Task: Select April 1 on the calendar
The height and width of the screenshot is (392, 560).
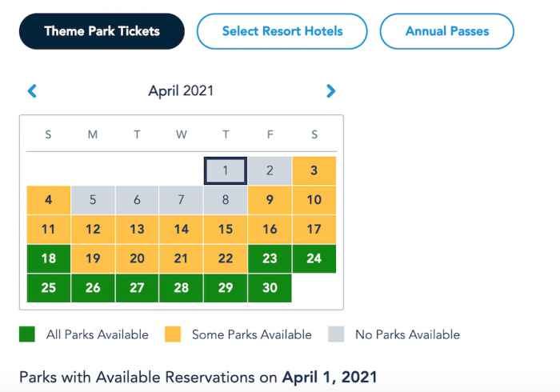Action: [226, 170]
